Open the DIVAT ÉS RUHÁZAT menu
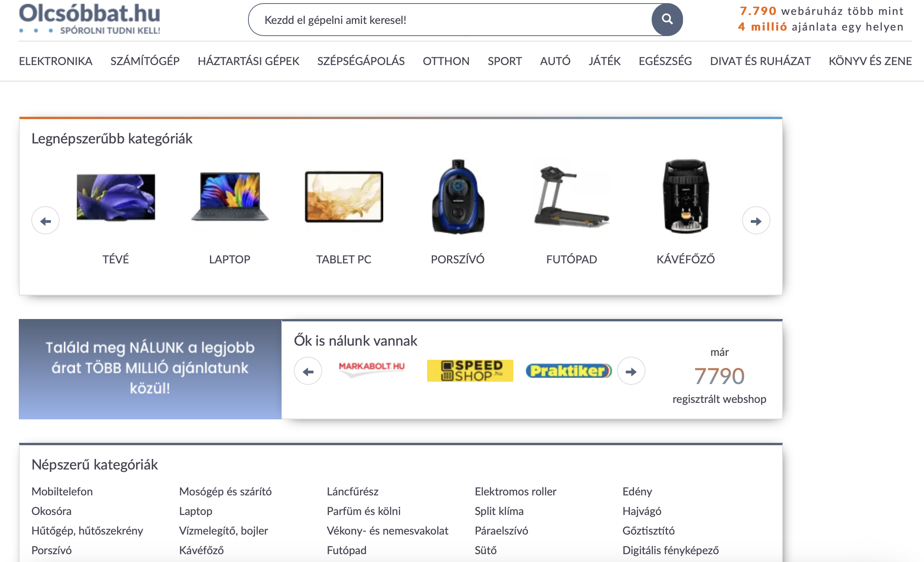The image size is (924, 562). coord(760,61)
